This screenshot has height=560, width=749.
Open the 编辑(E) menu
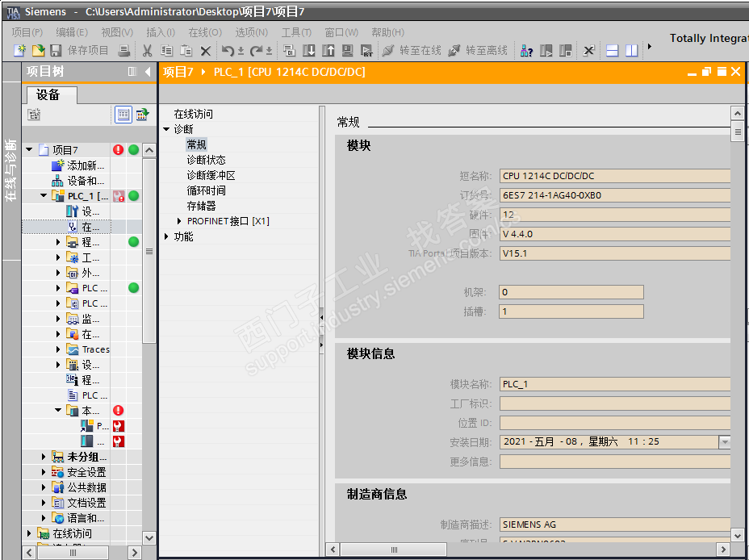click(x=72, y=32)
